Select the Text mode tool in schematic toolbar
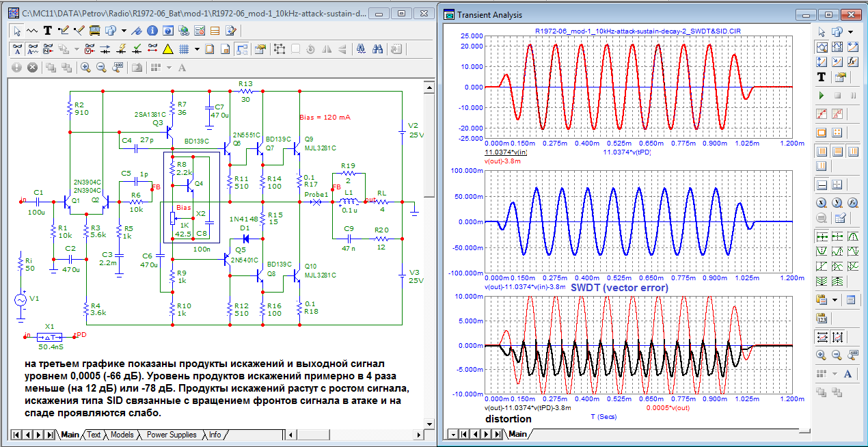Screen dimensions: 868x447 coord(48,30)
